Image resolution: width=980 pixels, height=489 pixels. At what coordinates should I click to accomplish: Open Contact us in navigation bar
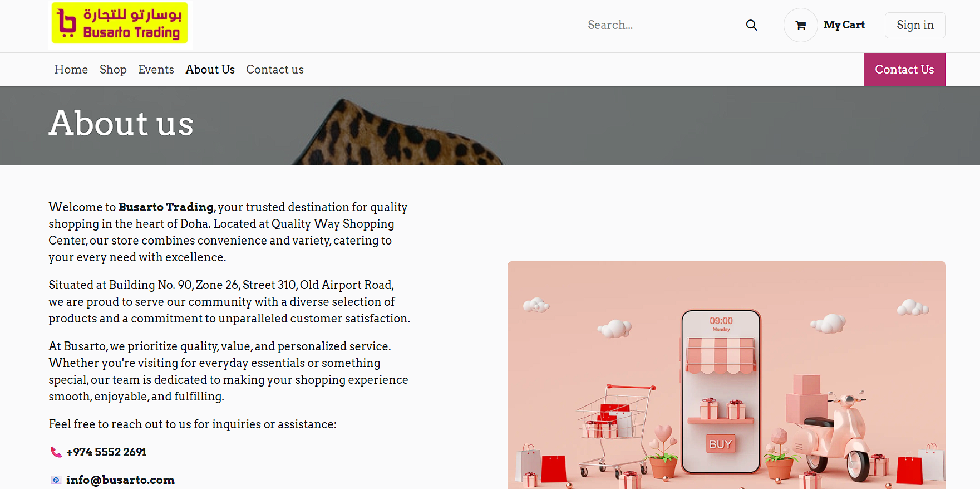click(275, 70)
